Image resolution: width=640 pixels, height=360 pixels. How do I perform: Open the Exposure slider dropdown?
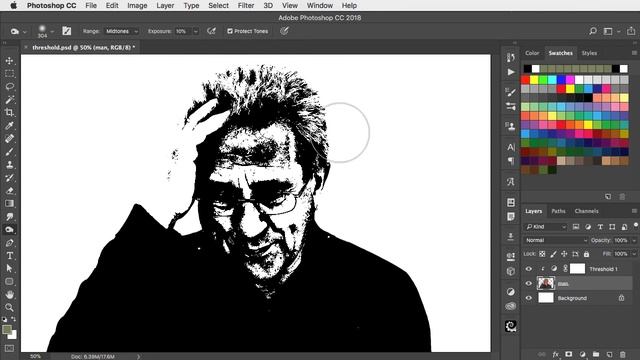pyautogui.click(x=196, y=31)
